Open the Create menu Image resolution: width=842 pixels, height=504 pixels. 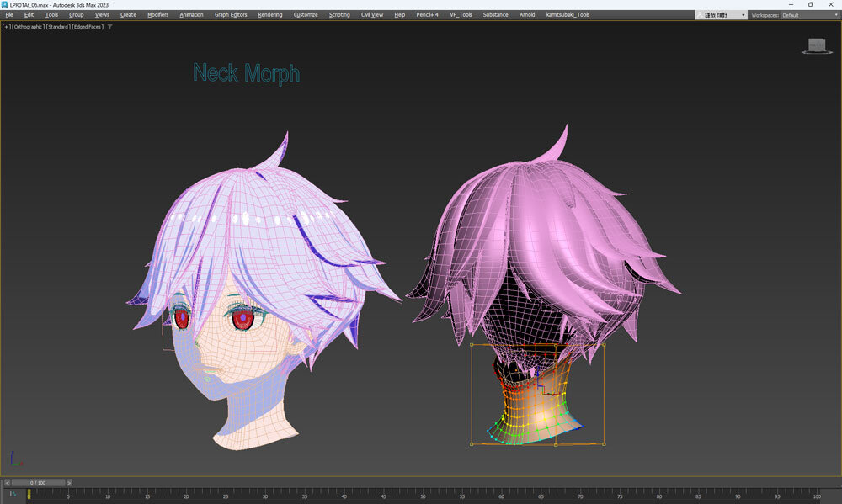[128, 15]
